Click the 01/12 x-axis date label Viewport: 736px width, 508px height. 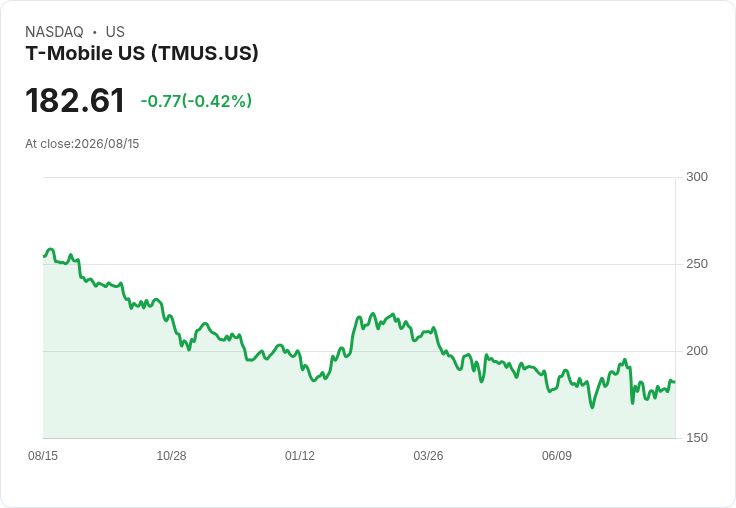coord(299,455)
